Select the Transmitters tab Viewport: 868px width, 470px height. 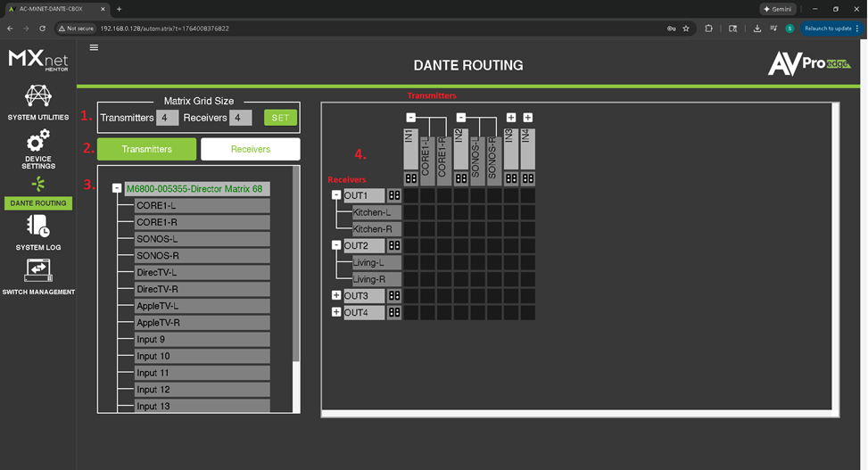[147, 149]
